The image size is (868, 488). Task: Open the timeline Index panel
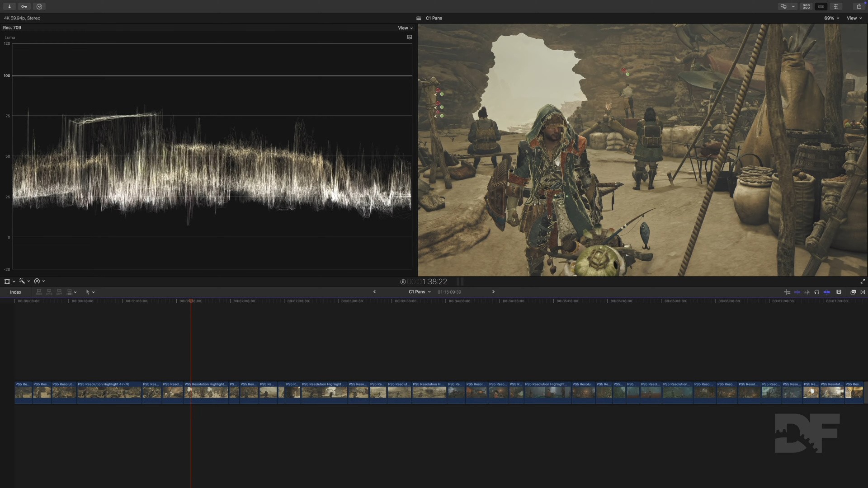(16, 292)
